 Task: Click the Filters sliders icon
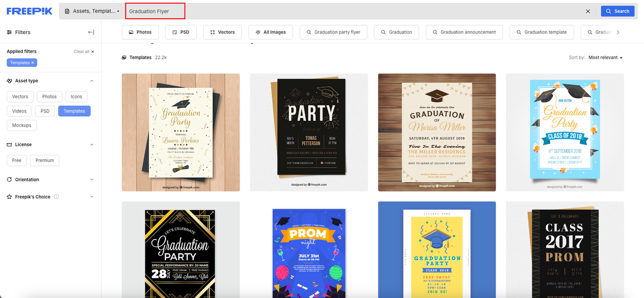pyautogui.click(x=10, y=32)
